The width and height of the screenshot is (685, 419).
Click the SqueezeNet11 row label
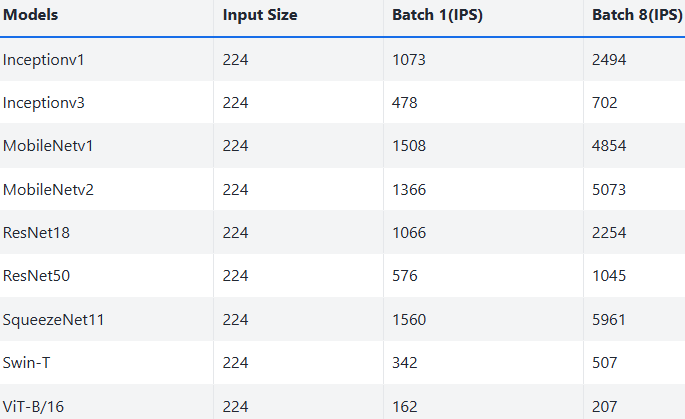tap(53, 320)
